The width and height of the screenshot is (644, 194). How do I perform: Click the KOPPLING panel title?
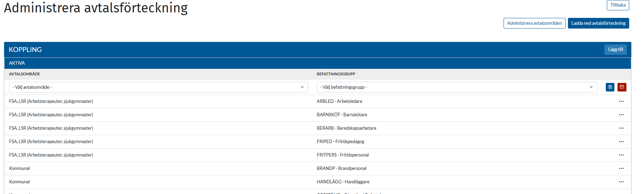coord(25,50)
